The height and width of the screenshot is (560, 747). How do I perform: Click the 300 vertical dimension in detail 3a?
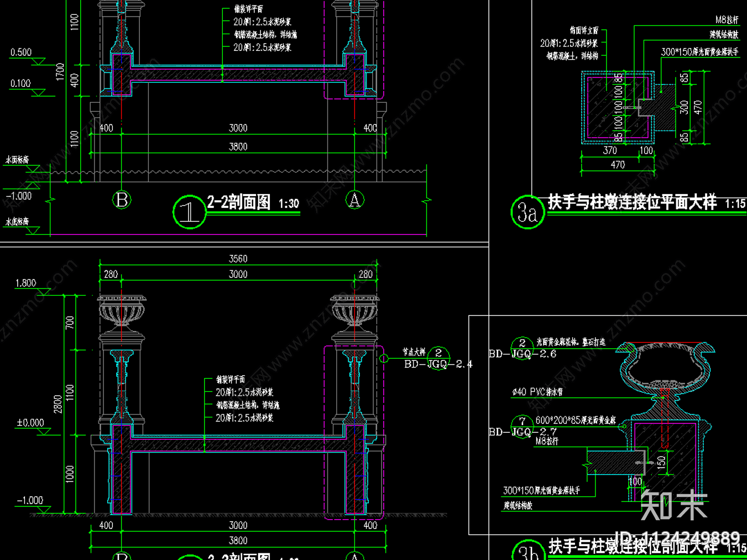tap(685, 107)
